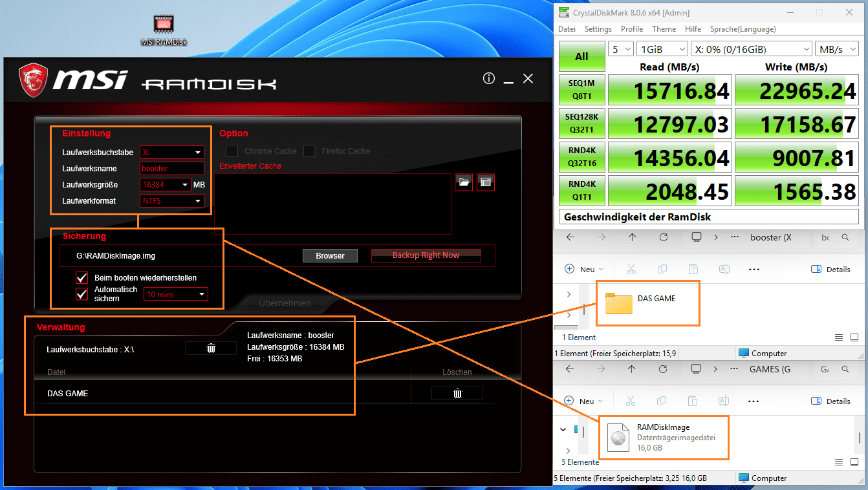Switch GAMES Explorer to list view
Image resolution: width=868 pixels, height=490 pixels.
[839, 462]
